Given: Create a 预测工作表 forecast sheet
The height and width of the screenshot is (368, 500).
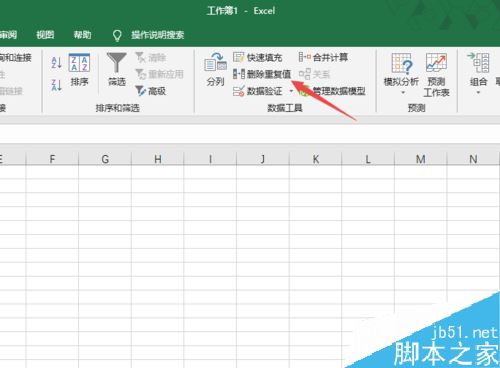Looking at the screenshot, I should pyautogui.click(x=436, y=75).
